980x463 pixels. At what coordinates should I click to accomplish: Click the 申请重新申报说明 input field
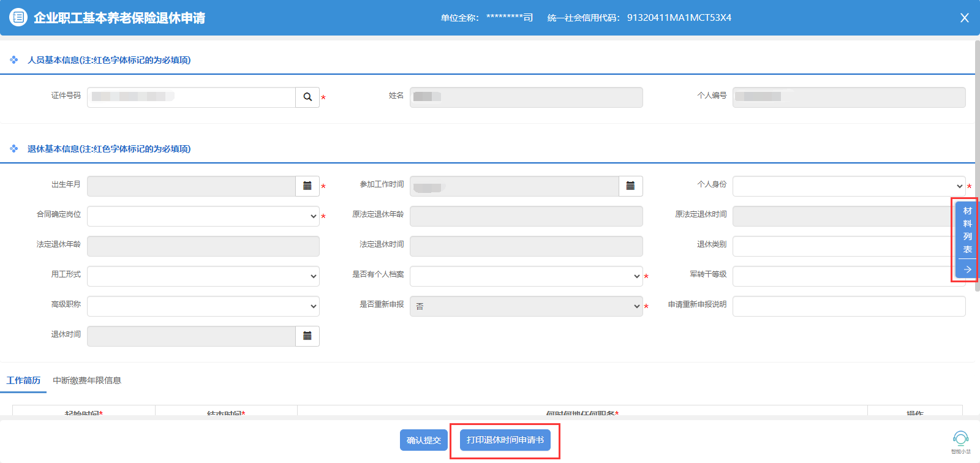tap(848, 306)
